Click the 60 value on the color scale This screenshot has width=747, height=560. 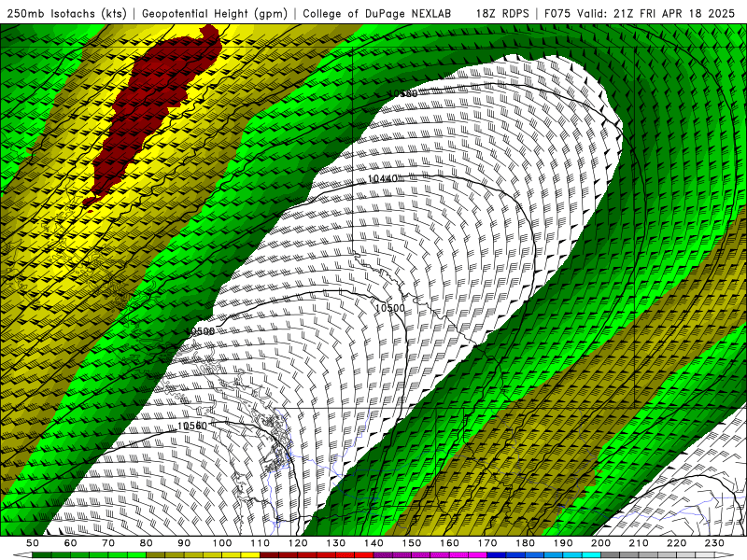pos(70,543)
